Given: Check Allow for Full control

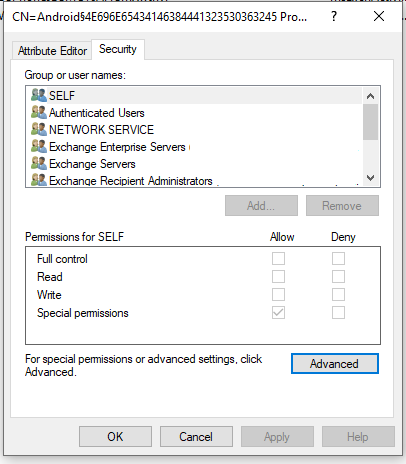Looking at the screenshot, I should tap(278, 258).
